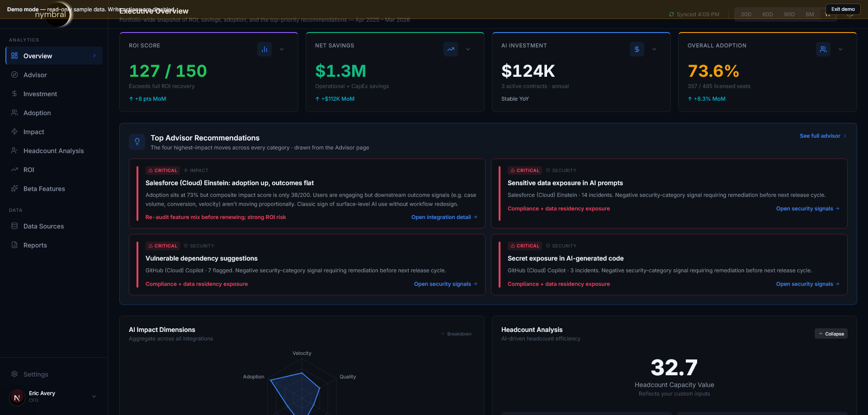The image size is (868, 415).
Task: Select the 90D time range
Action: coord(789,14)
